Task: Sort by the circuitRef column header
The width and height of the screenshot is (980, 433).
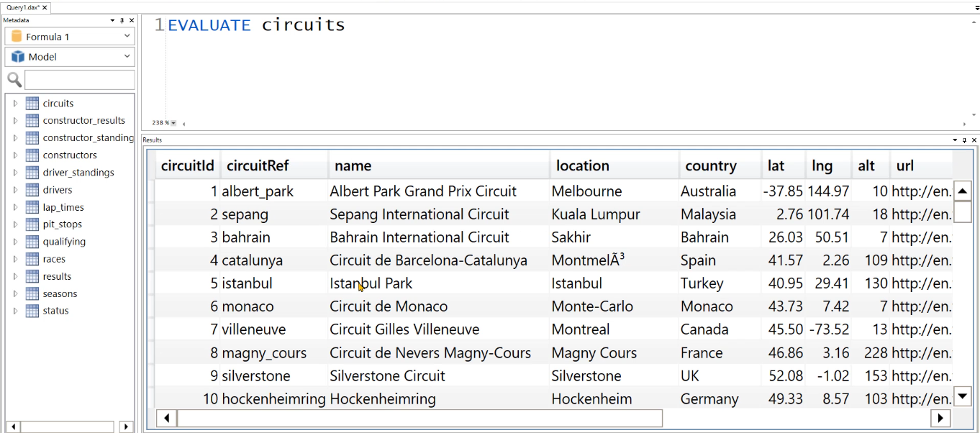Action: tap(274, 165)
